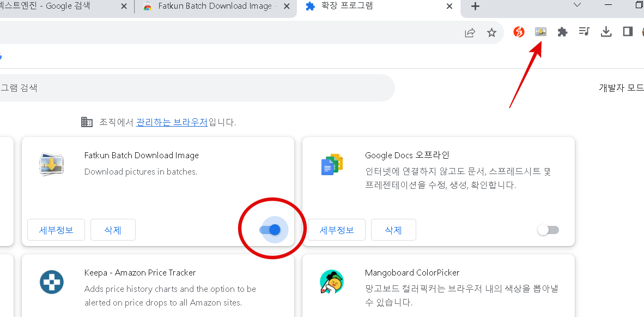The height and width of the screenshot is (317, 644).
Task: Click the Mangoboard ColorPicker icon
Action: point(331,282)
